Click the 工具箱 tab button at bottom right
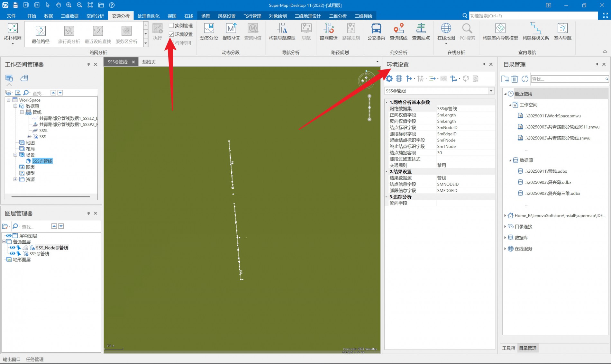 click(x=508, y=348)
